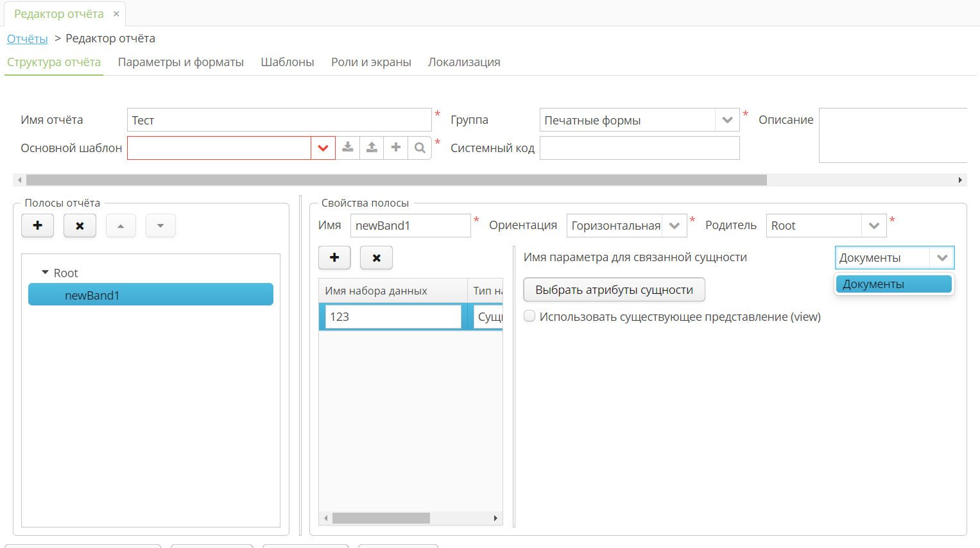Click magnifier icon beside Основной шаблон field

point(420,148)
